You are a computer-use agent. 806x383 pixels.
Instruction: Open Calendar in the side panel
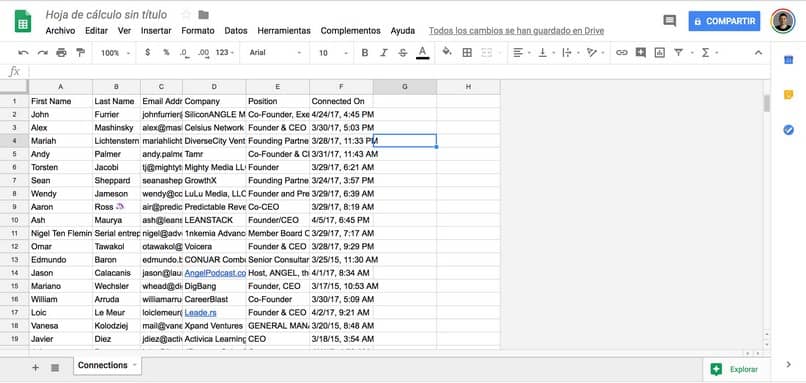(789, 60)
